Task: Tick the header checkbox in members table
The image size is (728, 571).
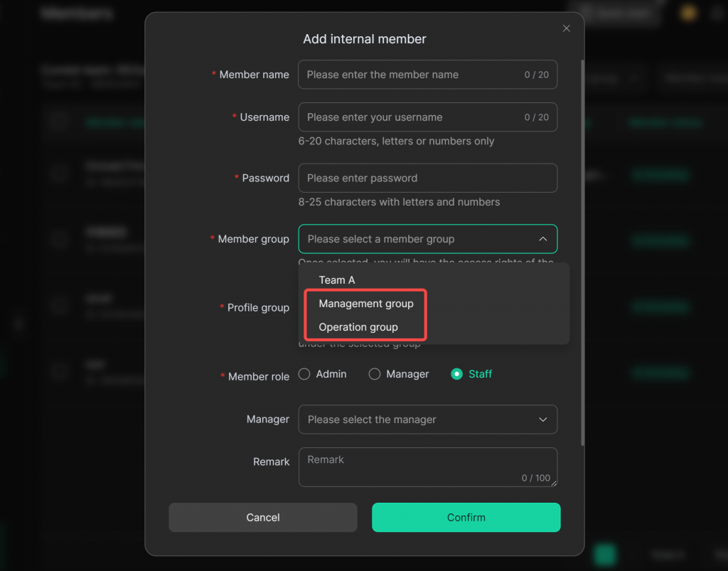Action: [58, 122]
